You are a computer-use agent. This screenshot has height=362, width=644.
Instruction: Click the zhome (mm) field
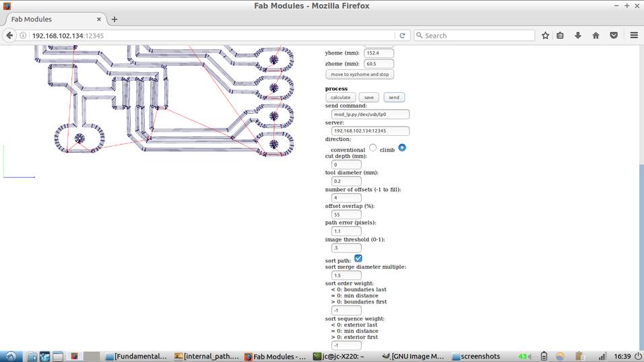point(379,64)
